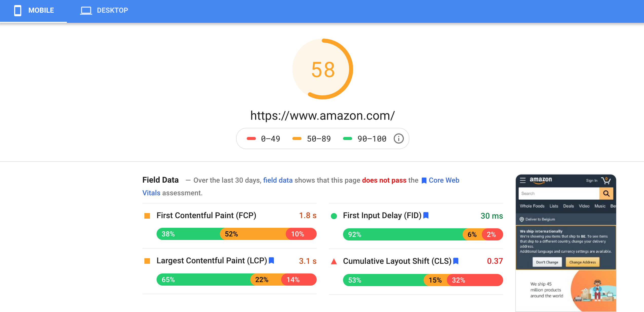Click the green circle icon beside FID
644x312 pixels.
click(x=334, y=216)
